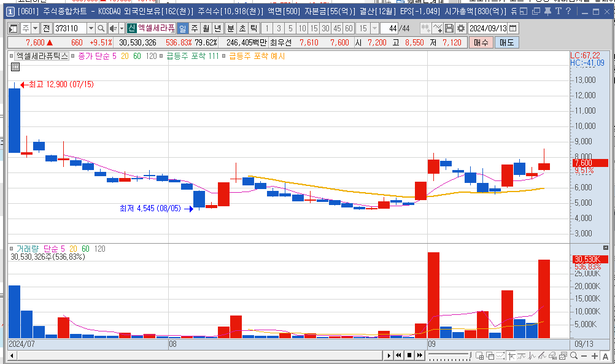Select the 일 daily period tab
615x364 pixels.
[x=182, y=28]
